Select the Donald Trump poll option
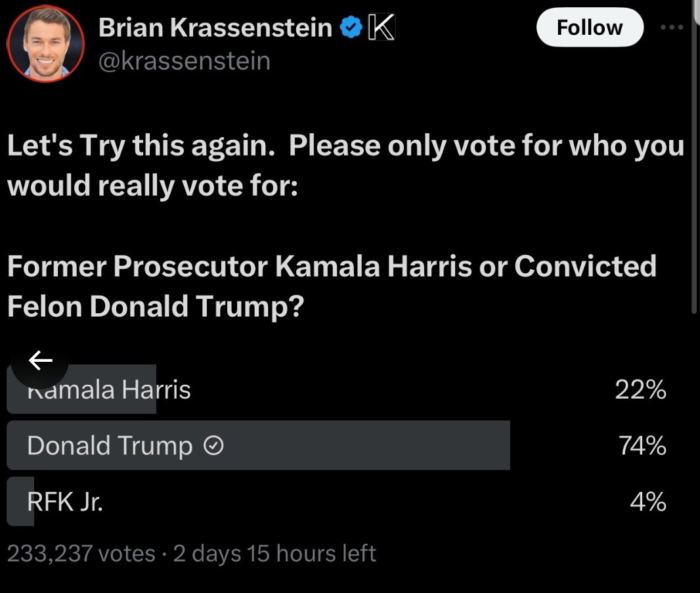 tap(110, 446)
